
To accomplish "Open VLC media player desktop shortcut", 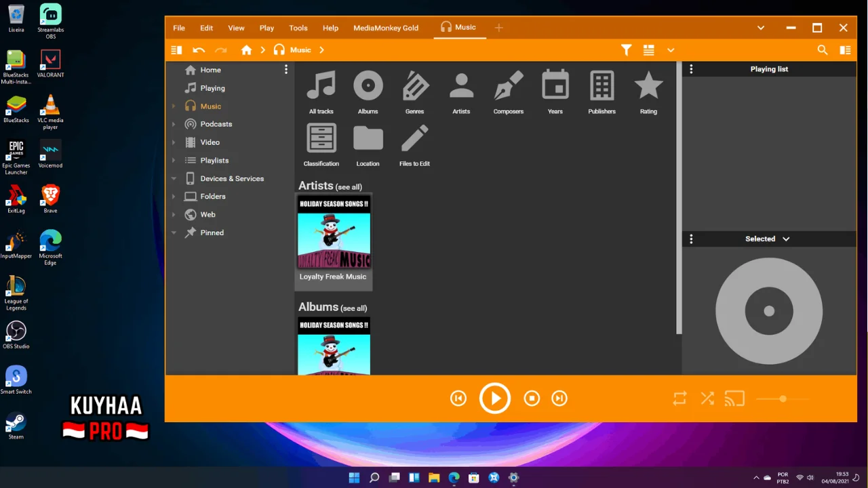I will pyautogui.click(x=50, y=113).
